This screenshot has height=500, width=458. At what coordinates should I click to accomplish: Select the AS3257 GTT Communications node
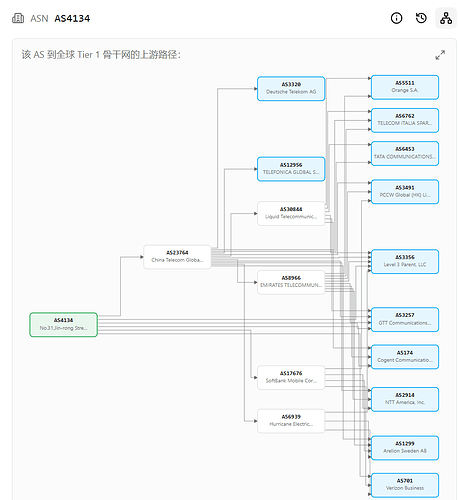pyautogui.click(x=405, y=319)
